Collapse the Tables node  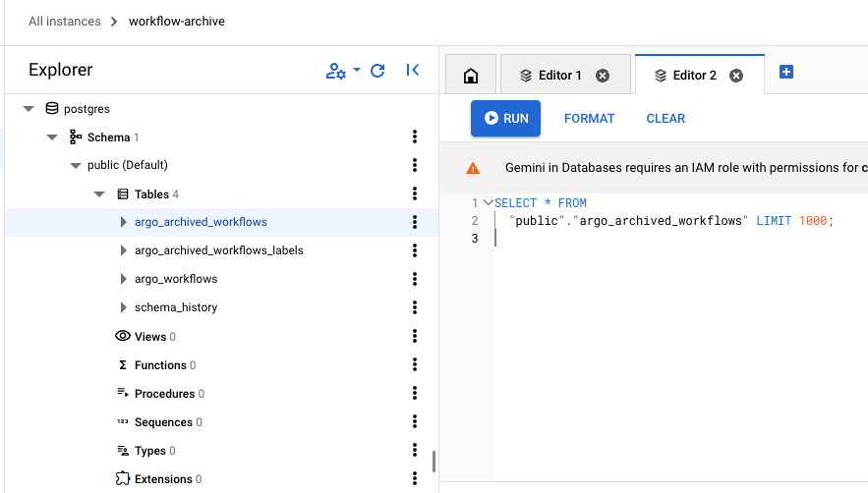click(99, 194)
